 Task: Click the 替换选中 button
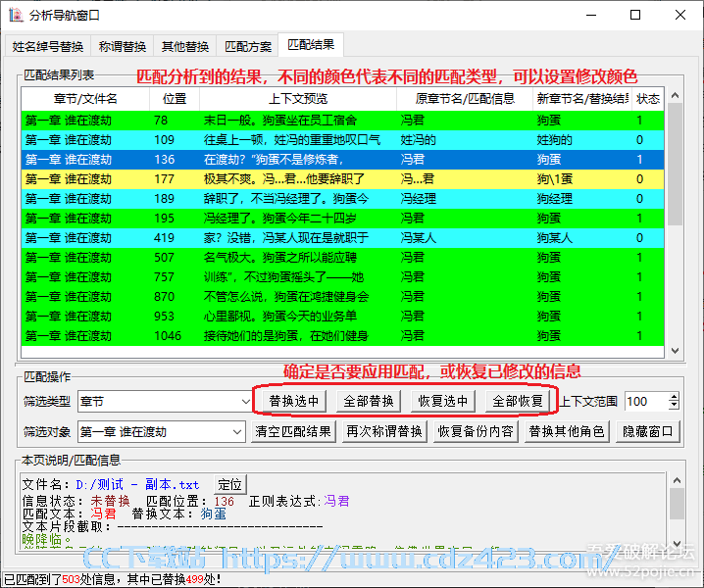coord(293,401)
